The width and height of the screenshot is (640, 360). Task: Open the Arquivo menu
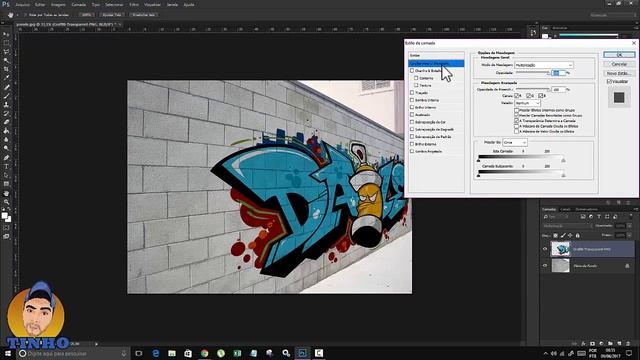click(22, 4)
